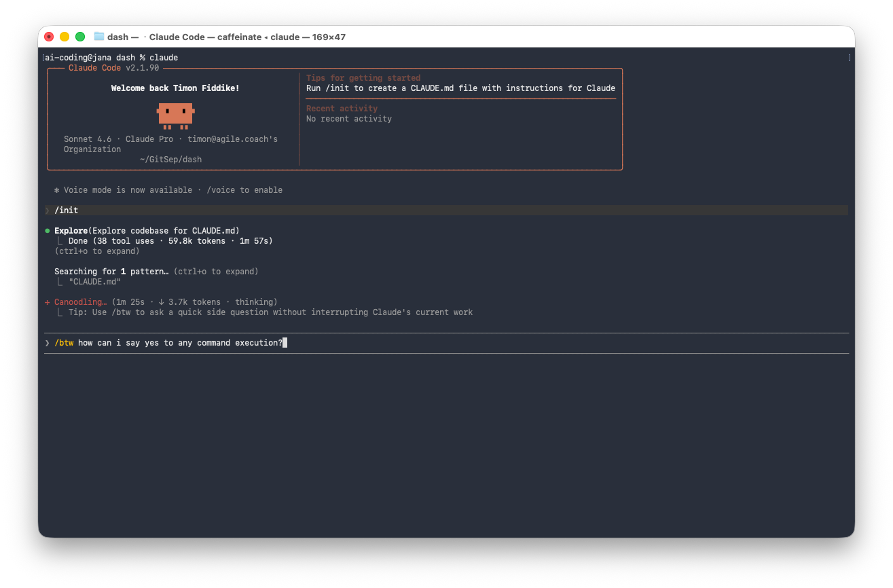Click the green status dot beside Explore
The width and height of the screenshot is (893, 588).
click(x=48, y=231)
